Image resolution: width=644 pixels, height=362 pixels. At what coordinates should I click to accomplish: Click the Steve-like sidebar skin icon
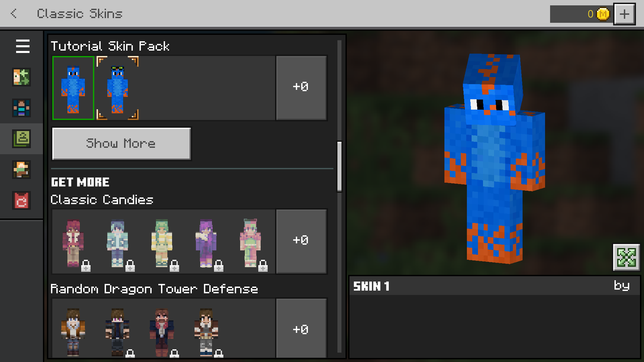(x=22, y=108)
